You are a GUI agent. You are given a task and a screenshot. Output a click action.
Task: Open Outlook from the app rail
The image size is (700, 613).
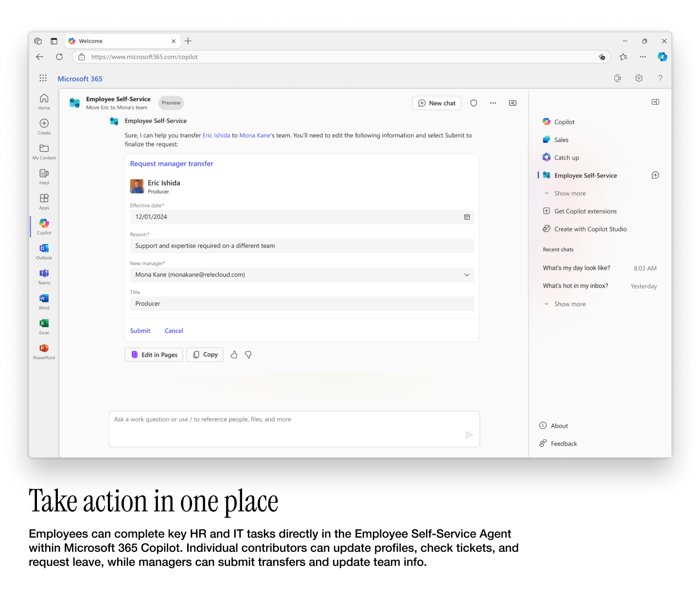44,251
